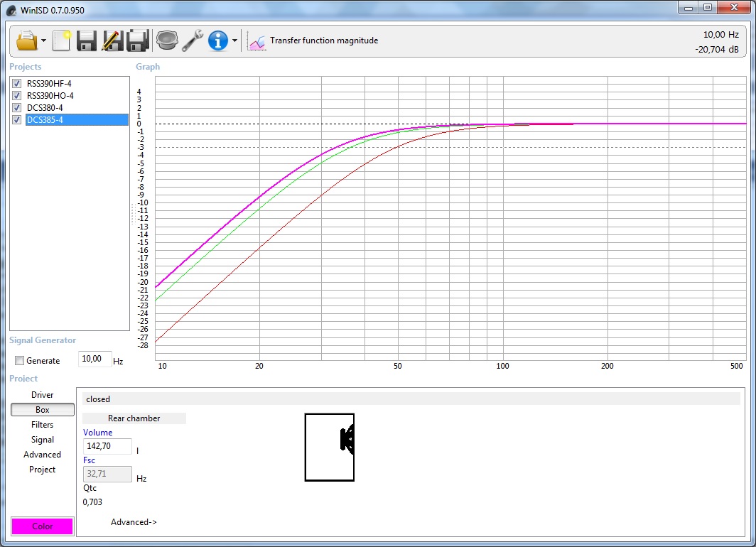The height and width of the screenshot is (547, 756).
Task: Enable the Generate signal checkbox
Action: coord(20,360)
